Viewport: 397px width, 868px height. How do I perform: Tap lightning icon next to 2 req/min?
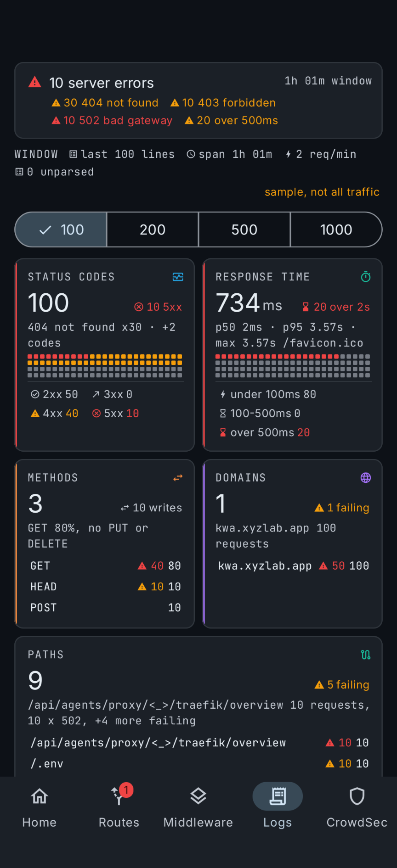(289, 154)
